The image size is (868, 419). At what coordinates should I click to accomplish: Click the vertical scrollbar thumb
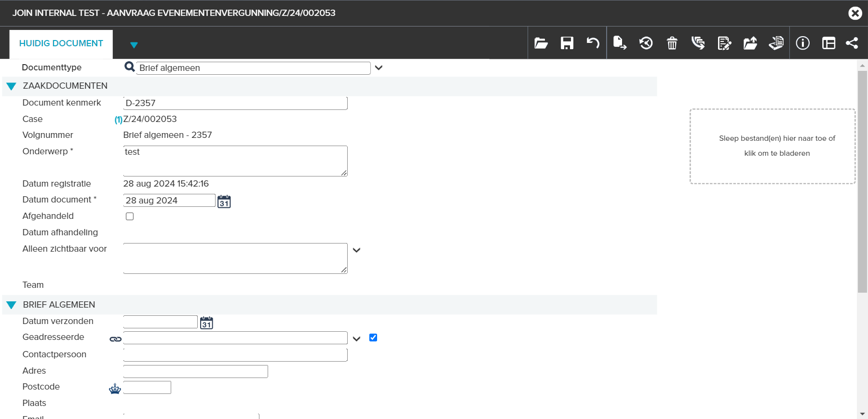coord(862,182)
